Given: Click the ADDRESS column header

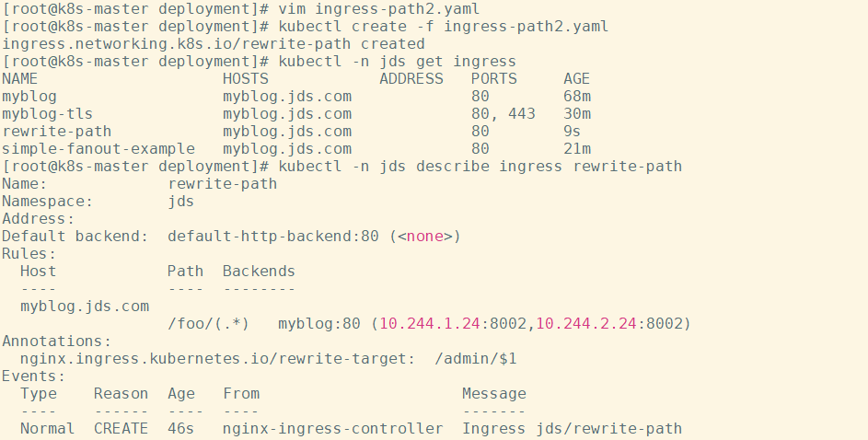Looking at the screenshot, I should pos(411,78).
